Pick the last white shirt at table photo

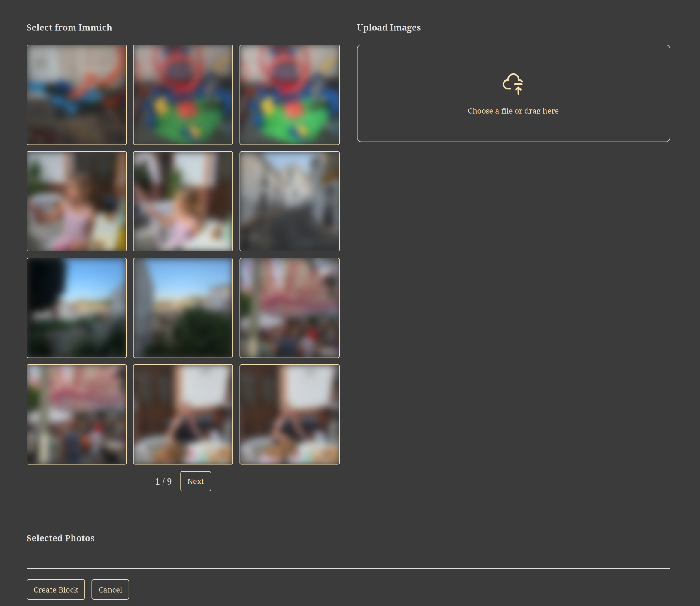(x=290, y=415)
